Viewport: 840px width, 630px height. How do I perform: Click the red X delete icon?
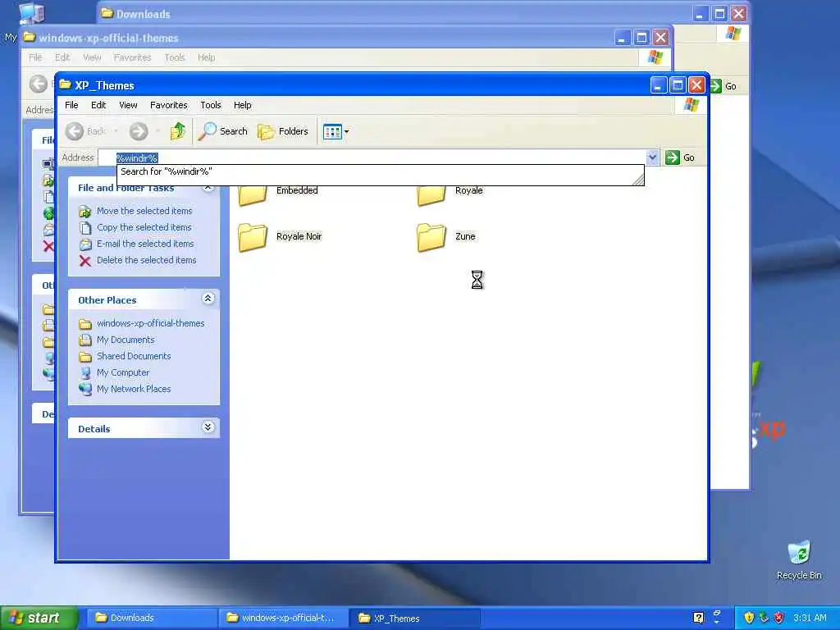click(x=84, y=261)
